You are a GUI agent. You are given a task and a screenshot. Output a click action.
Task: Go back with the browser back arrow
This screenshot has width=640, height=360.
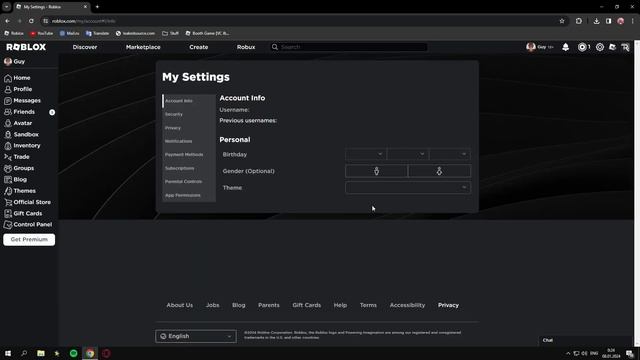pos(7,21)
